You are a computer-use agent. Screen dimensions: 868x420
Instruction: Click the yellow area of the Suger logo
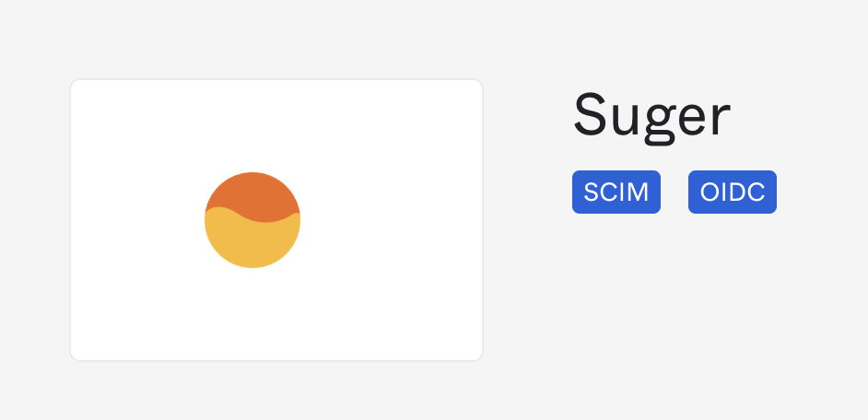point(252,247)
